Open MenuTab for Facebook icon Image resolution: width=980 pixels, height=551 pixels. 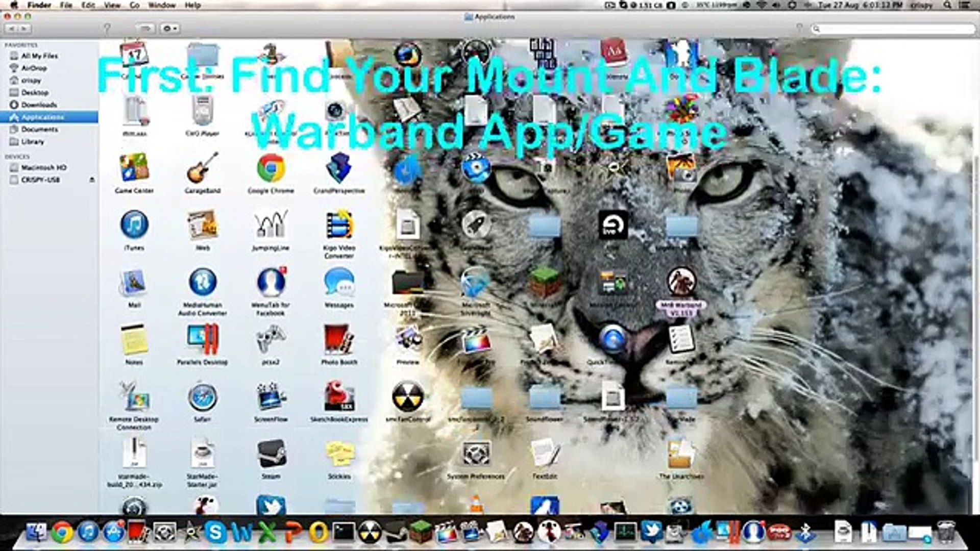(271, 282)
